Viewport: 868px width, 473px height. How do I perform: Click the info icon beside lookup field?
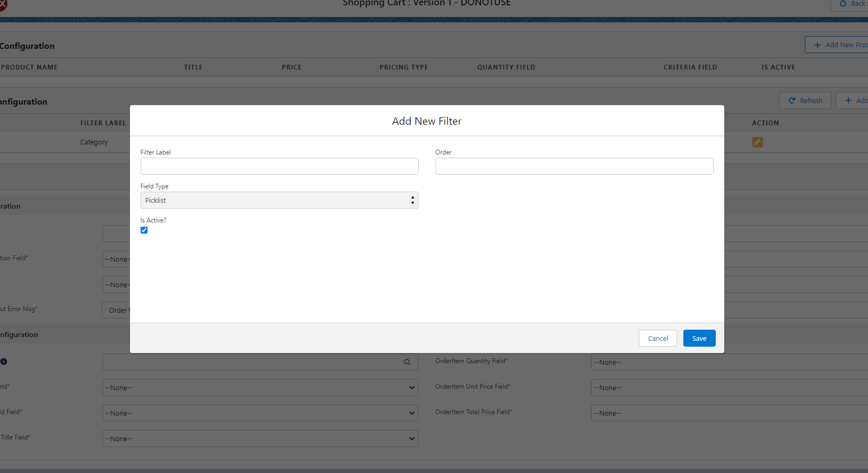click(x=4, y=362)
